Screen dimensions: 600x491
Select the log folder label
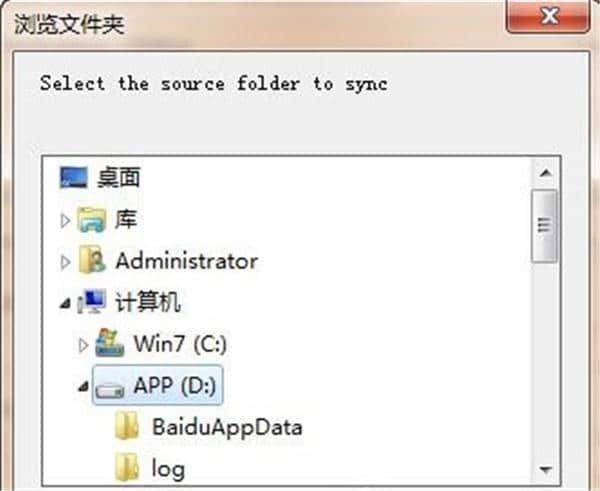(168, 467)
